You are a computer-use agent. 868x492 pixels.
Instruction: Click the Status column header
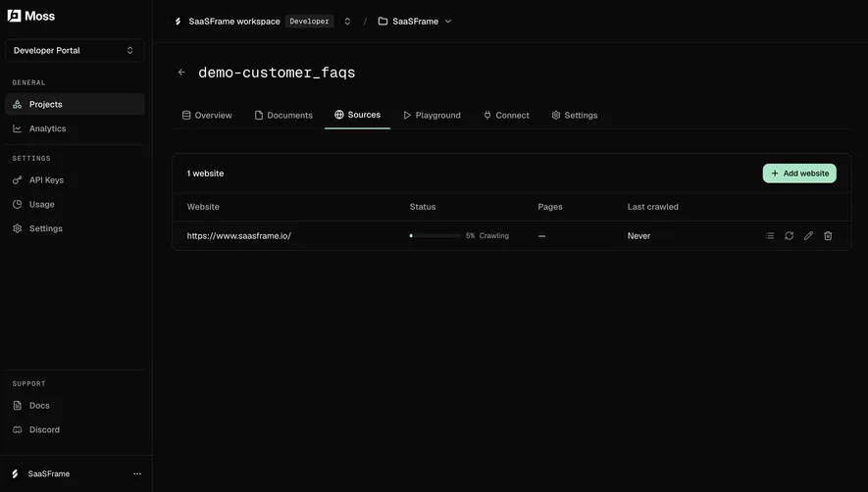pyautogui.click(x=423, y=207)
